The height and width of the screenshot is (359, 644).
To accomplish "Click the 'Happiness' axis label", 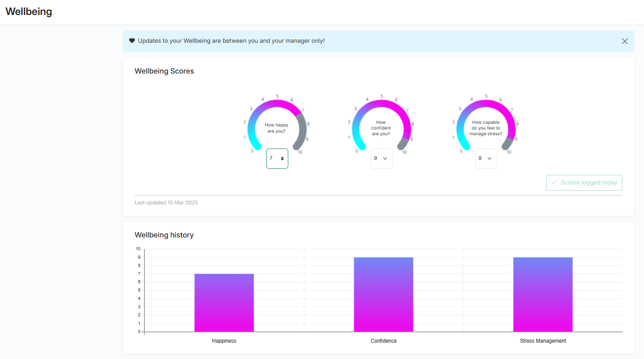I will coord(224,341).
